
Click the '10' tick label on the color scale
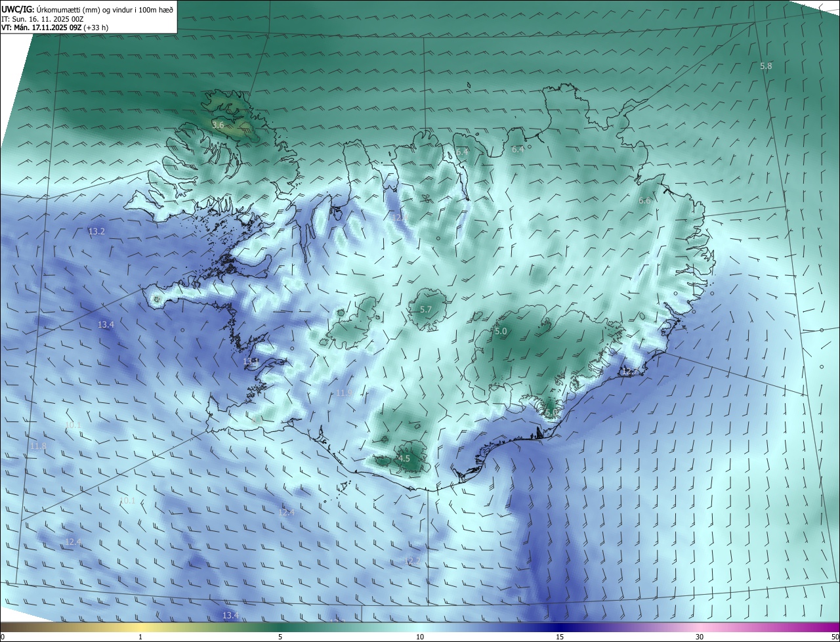coord(420,637)
